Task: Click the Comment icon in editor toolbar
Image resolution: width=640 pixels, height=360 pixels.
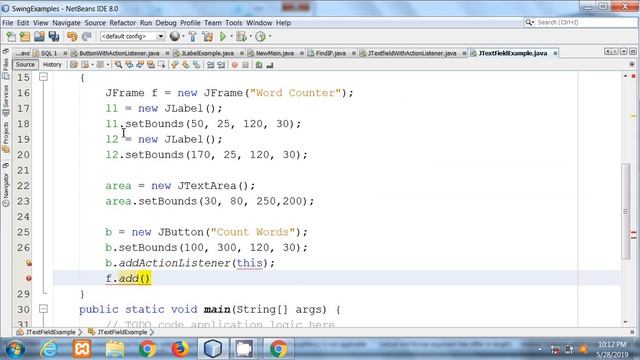Action: coord(259,65)
